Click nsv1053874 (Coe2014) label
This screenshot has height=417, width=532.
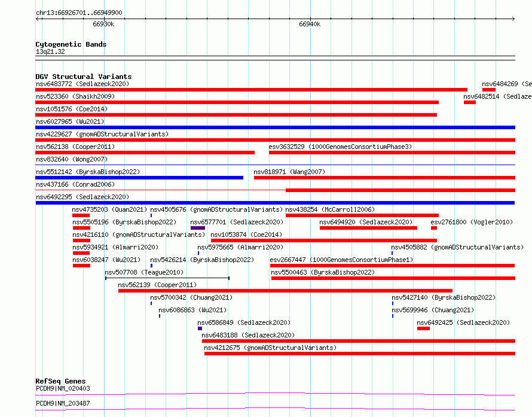246,235
